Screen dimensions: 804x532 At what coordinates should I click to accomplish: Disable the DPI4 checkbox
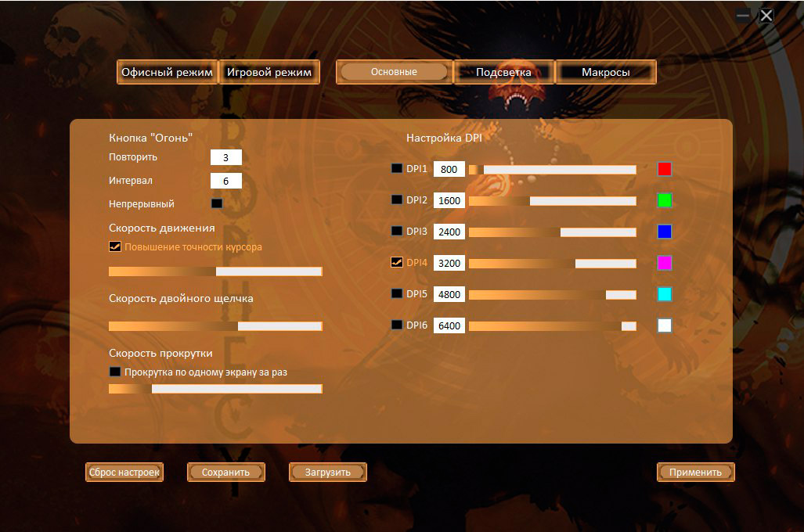(397, 263)
